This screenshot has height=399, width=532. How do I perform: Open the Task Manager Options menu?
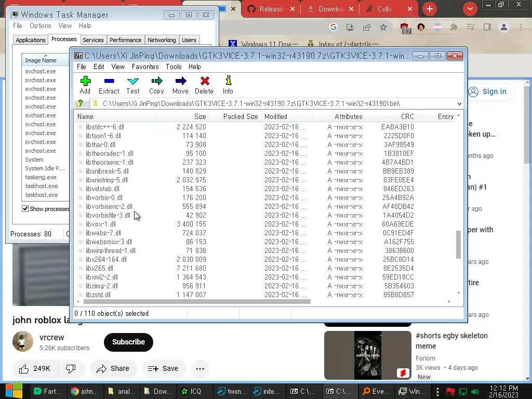tap(40, 26)
